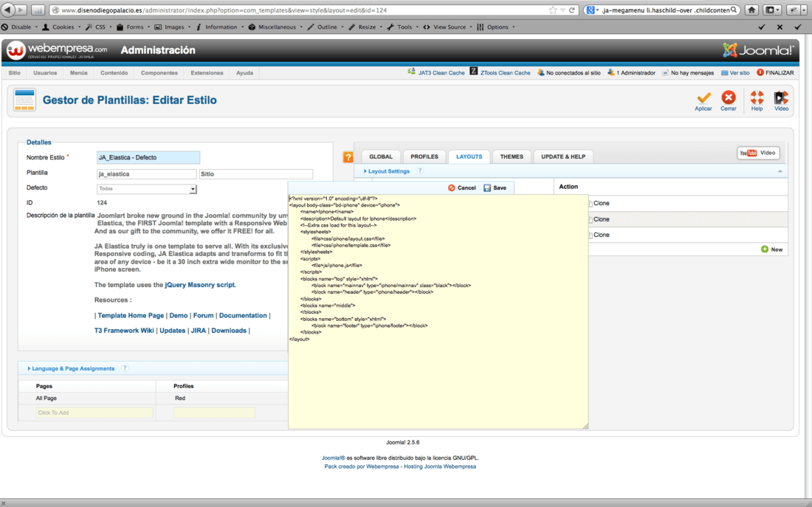Open the Outline developer toolbar menu
This screenshot has width=812, height=507.
pos(326,27)
